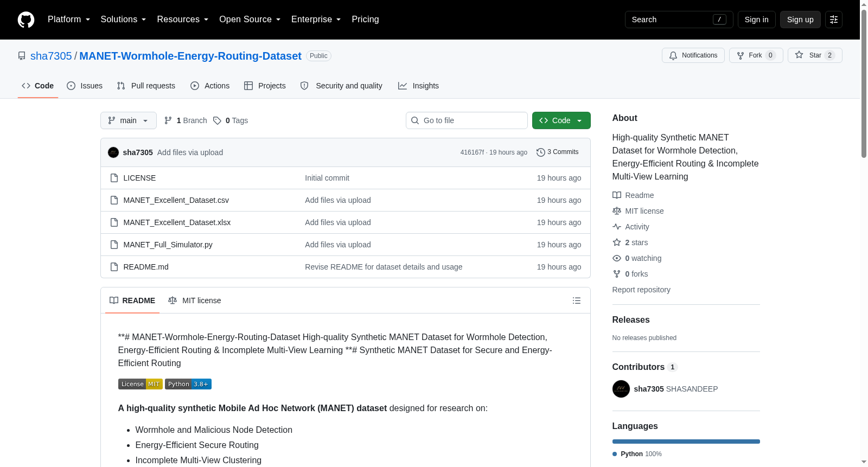Expand the Solutions menu

coord(123,20)
